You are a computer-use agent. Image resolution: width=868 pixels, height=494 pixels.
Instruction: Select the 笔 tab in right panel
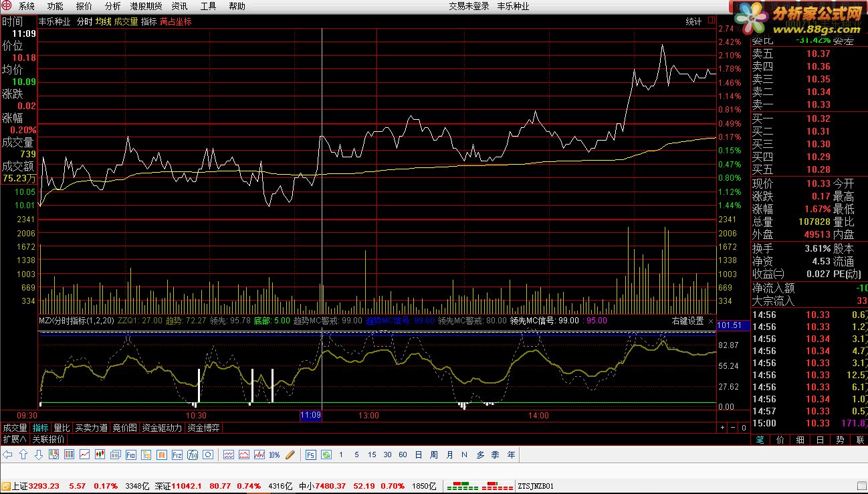[760, 439]
